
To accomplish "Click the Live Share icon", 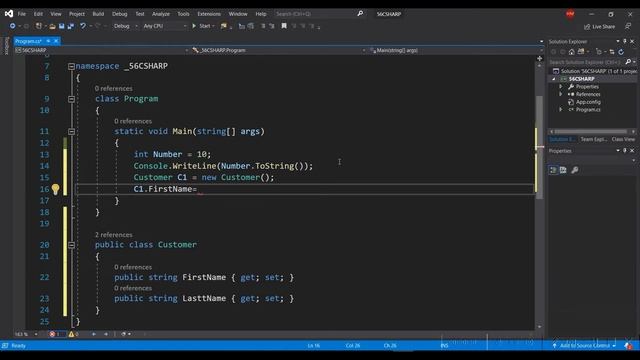I will 587,27.
